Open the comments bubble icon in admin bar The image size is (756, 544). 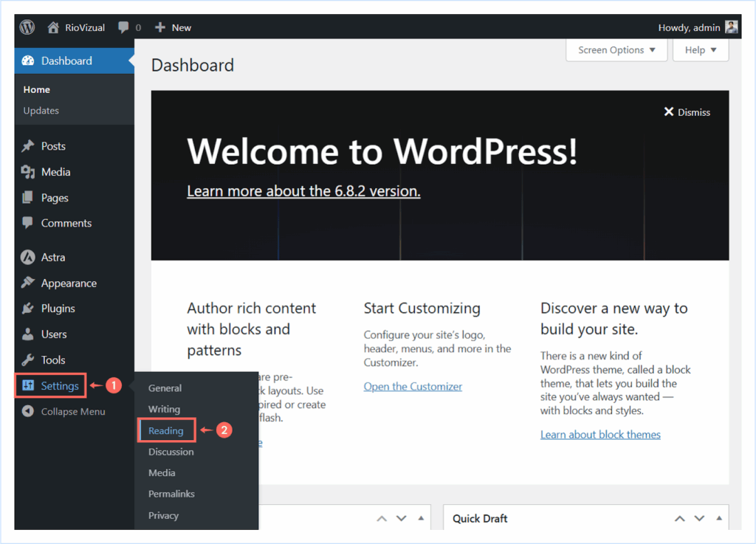[x=123, y=28]
